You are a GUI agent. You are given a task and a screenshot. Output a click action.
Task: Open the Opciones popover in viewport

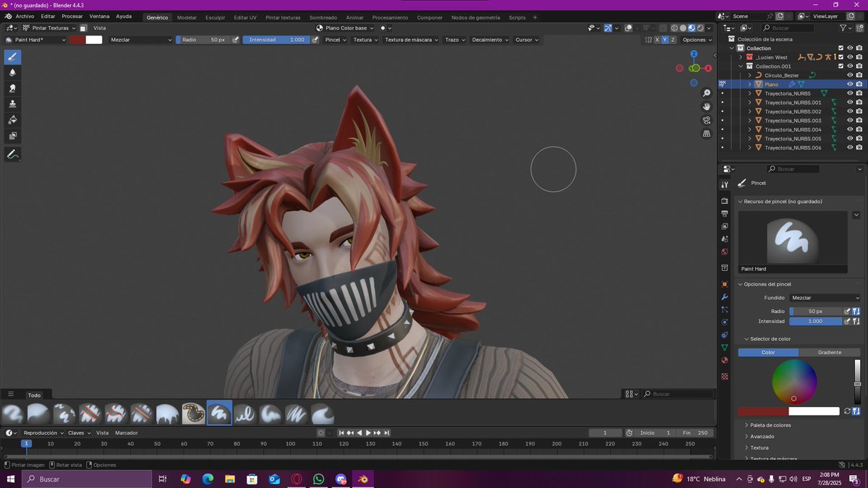point(697,40)
